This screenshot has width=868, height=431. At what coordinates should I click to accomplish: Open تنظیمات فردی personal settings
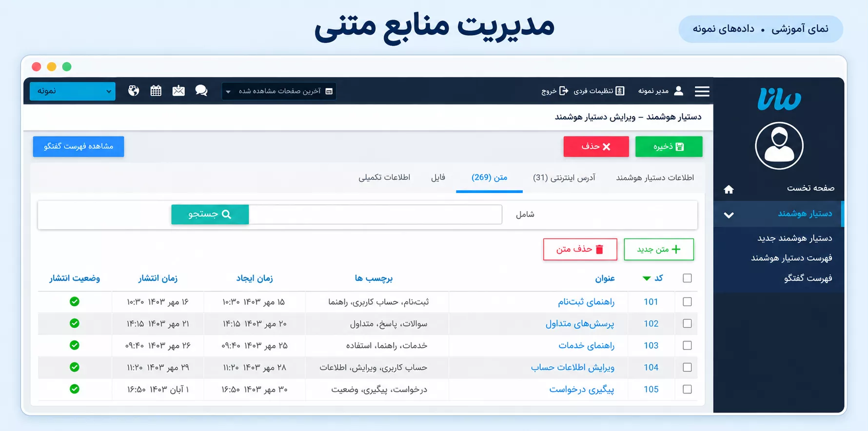[x=599, y=91]
